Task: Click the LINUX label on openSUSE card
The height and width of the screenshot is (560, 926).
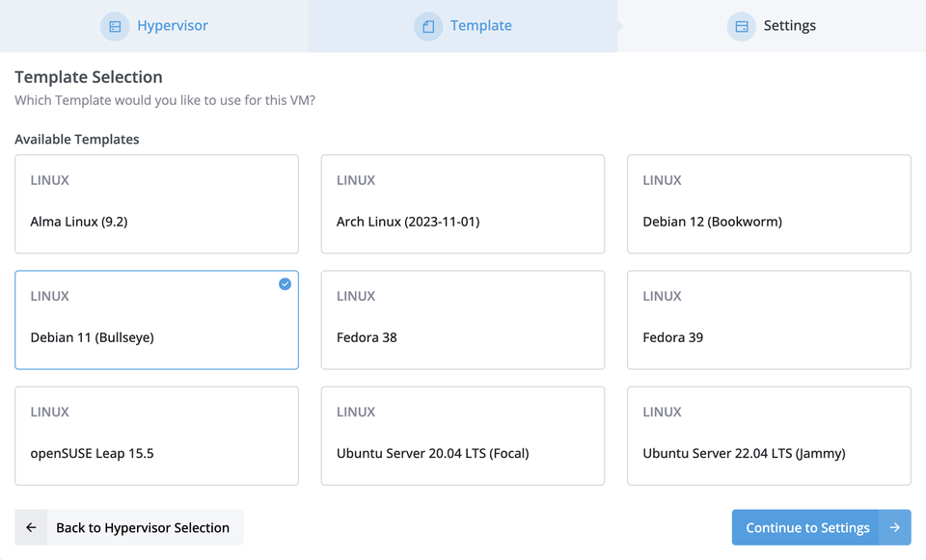Action: pyautogui.click(x=49, y=412)
